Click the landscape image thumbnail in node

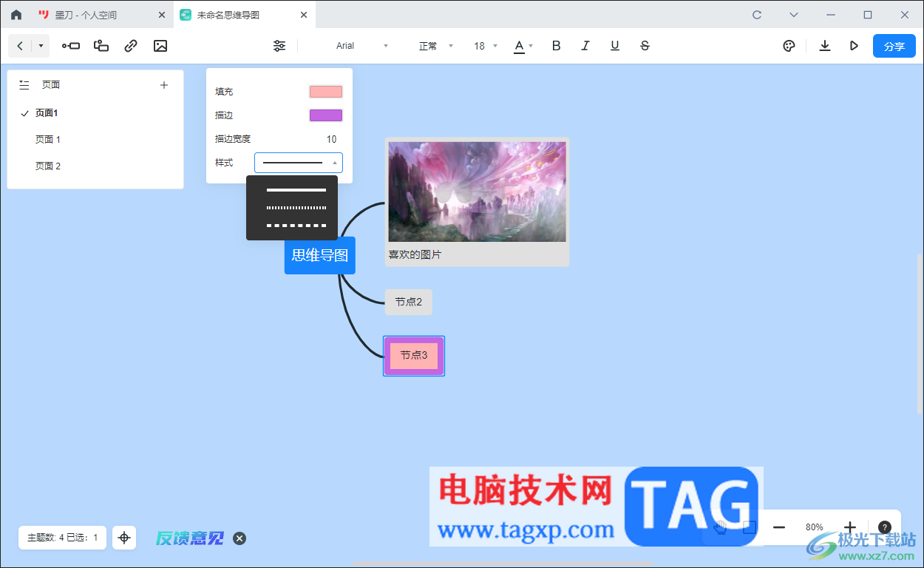coord(477,192)
